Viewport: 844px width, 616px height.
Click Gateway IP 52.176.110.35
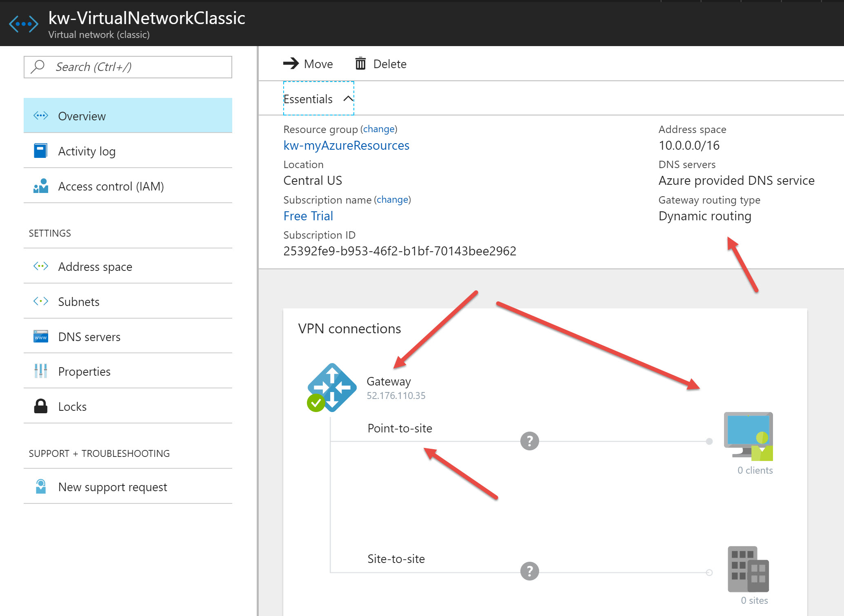pos(396,395)
